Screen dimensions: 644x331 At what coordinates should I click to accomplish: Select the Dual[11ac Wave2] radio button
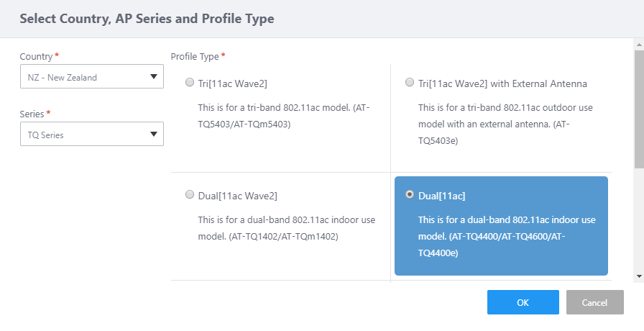[190, 194]
